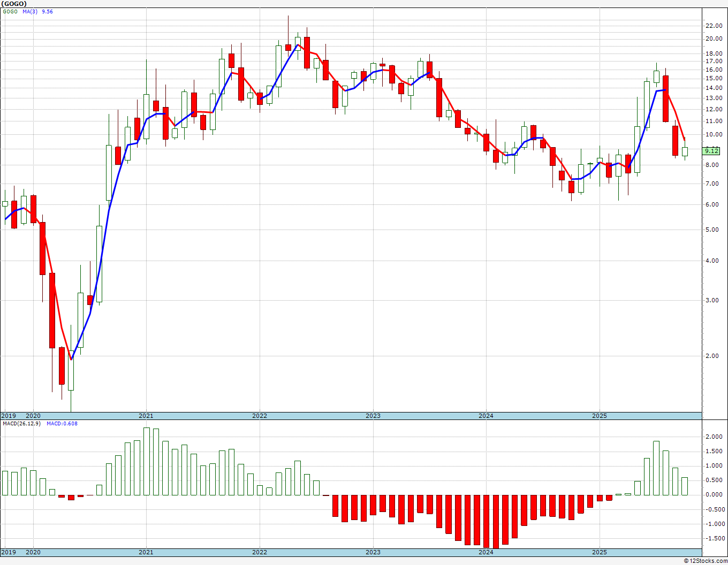Click 2019 on the price chart time axis

pos(9,416)
